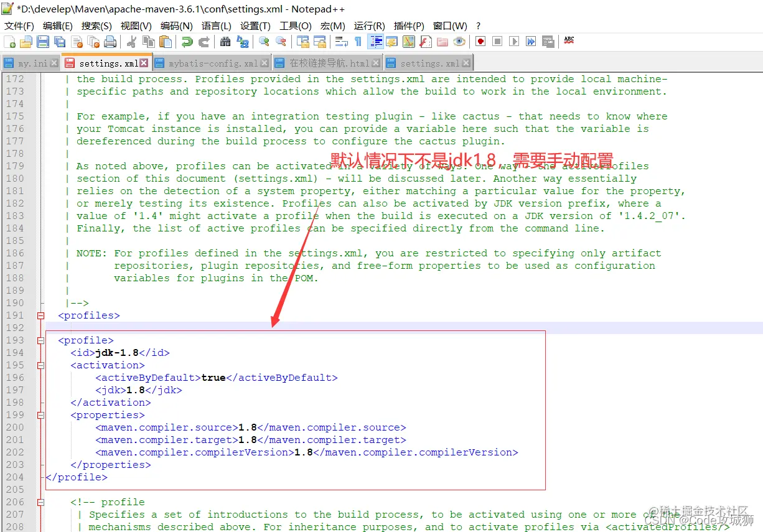
Task: Click line number 194 in the margin
Action: (15, 353)
